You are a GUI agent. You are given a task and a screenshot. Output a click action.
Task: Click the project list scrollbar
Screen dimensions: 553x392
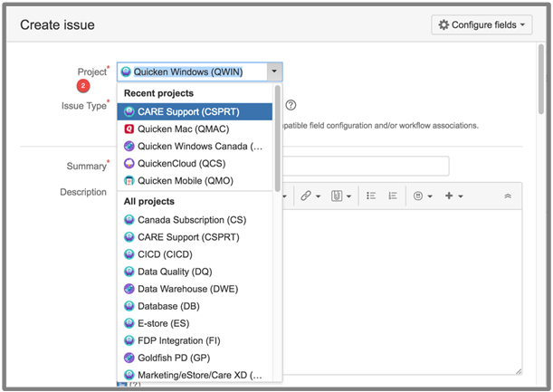pos(276,145)
